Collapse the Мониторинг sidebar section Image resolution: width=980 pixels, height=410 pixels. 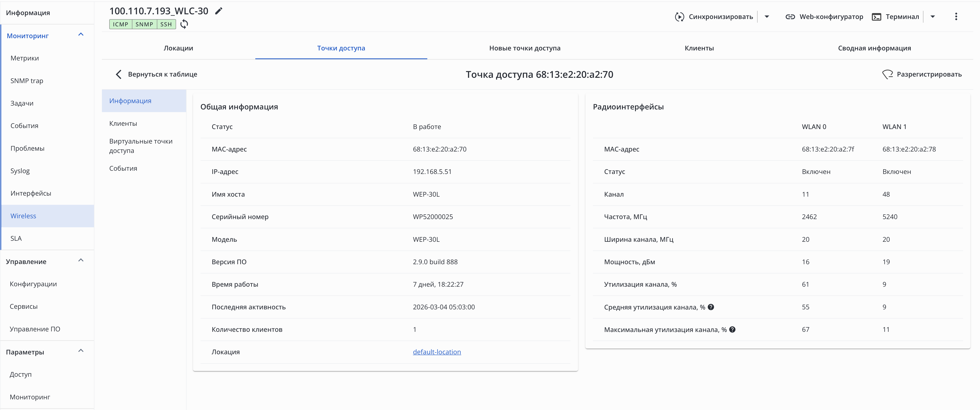pyautogui.click(x=81, y=35)
